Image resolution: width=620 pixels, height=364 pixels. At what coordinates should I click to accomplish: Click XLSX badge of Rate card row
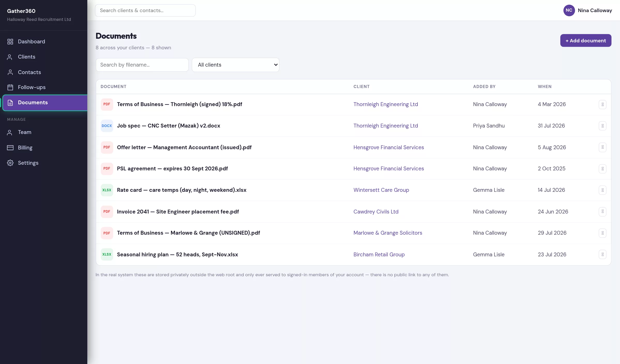[x=107, y=190]
